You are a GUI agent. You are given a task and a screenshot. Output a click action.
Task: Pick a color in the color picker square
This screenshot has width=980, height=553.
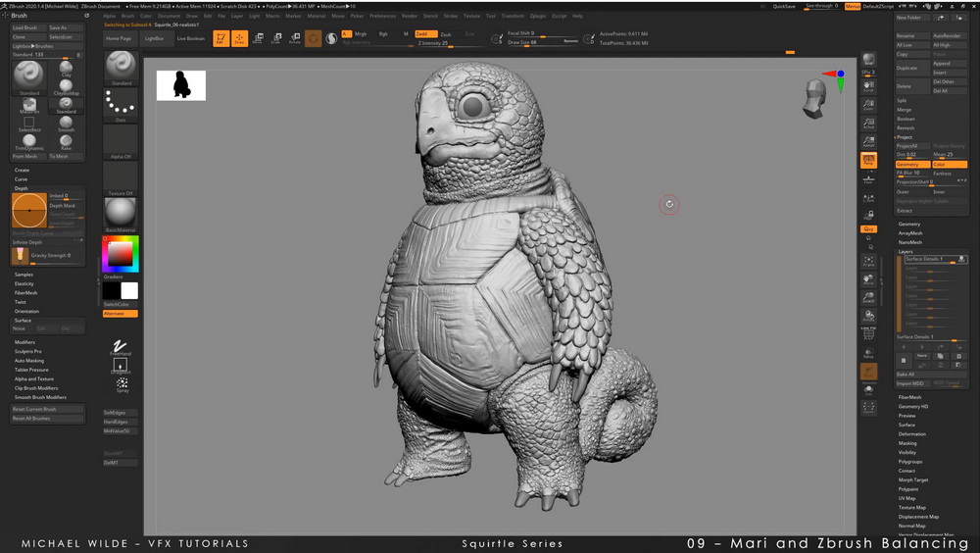pyautogui.click(x=120, y=254)
